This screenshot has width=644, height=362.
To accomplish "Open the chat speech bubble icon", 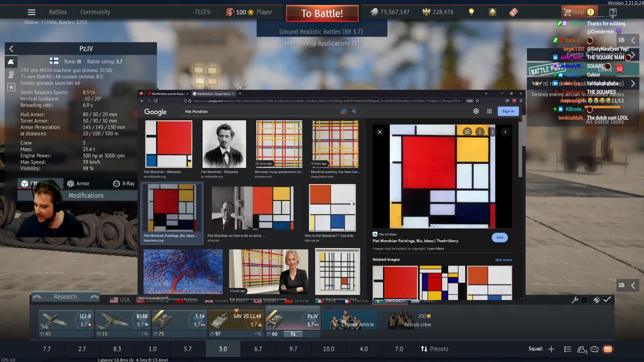I will (x=595, y=349).
